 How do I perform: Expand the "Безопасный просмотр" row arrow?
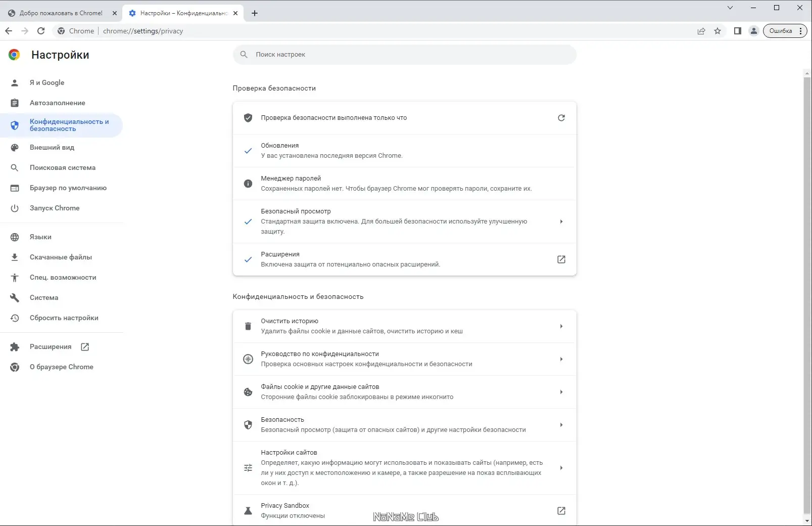[x=561, y=222]
